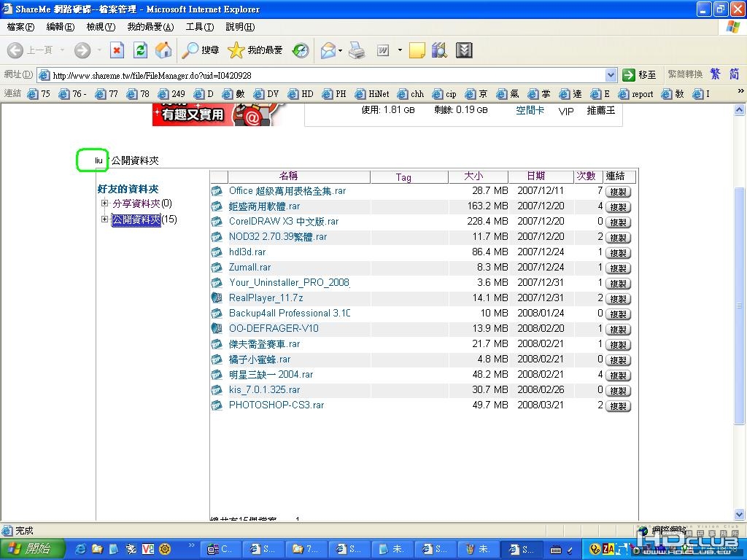Open NOD32 2.70.39繁體.rar link
The width and height of the screenshot is (747, 560).
(x=278, y=237)
